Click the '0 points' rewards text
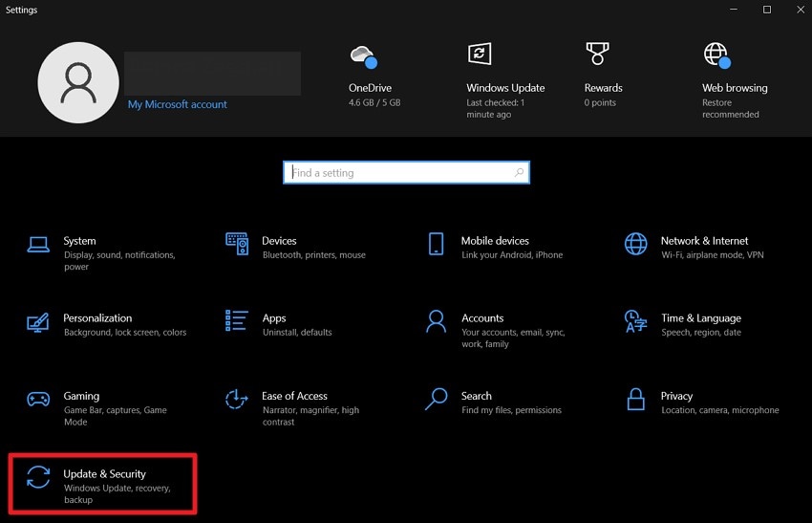Screen dimensions: 812x523 click(600, 102)
